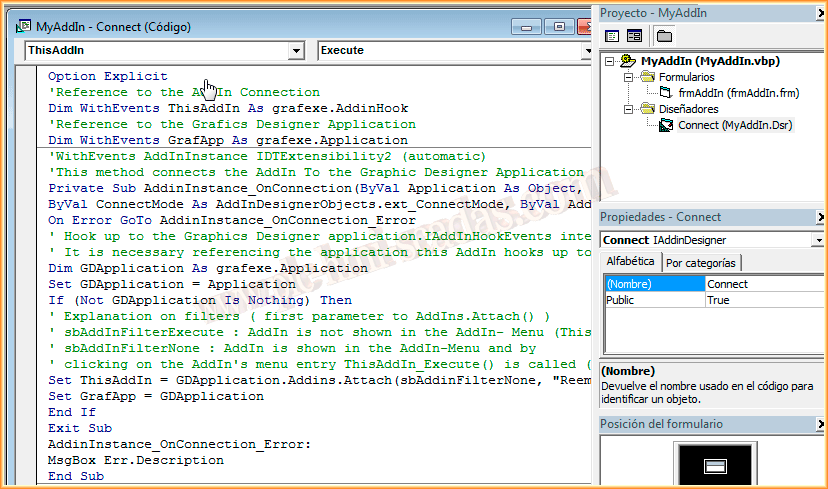Screen dimensions: 828x489
Task: Click the Formularios folder icon
Action: coord(646,77)
